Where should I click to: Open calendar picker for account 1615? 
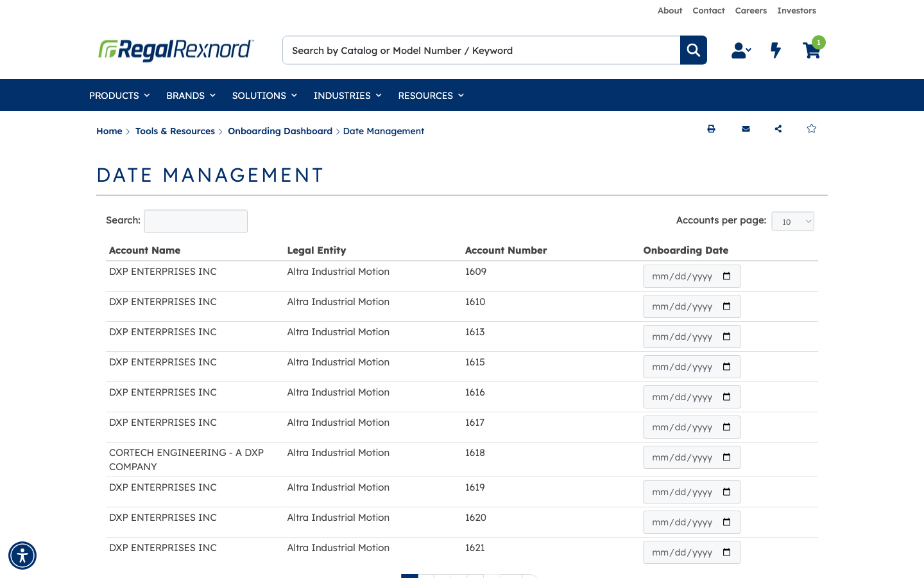(x=727, y=367)
